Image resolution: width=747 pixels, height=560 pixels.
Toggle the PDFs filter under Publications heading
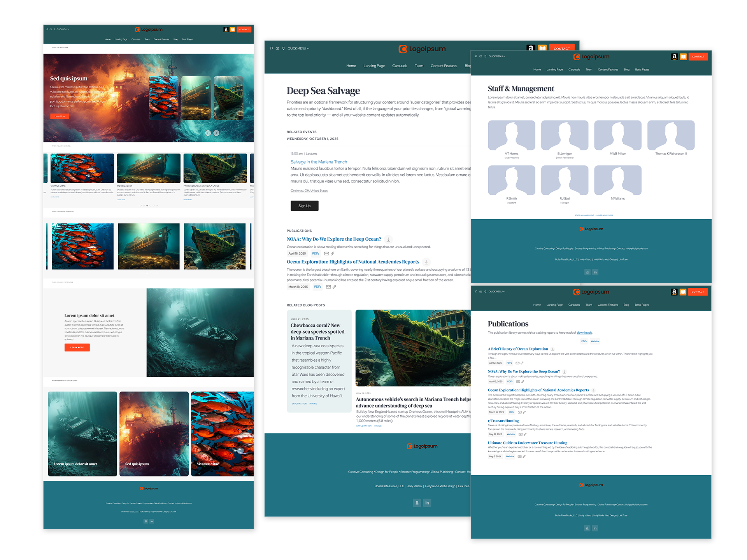[x=584, y=341]
